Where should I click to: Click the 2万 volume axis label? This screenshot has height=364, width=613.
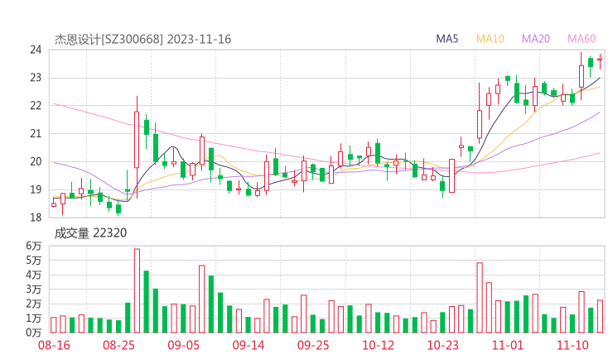click(34, 304)
